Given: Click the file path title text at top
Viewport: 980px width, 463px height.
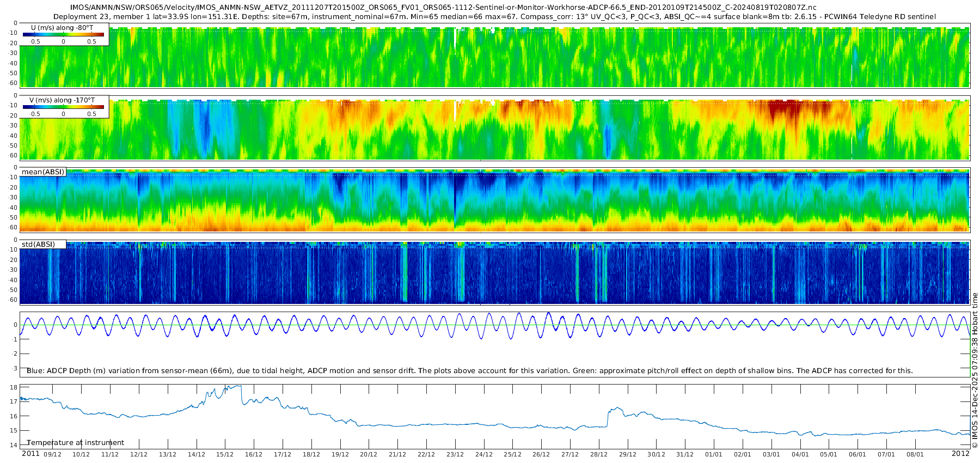Looking at the screenshot, I should click(443, 8).
